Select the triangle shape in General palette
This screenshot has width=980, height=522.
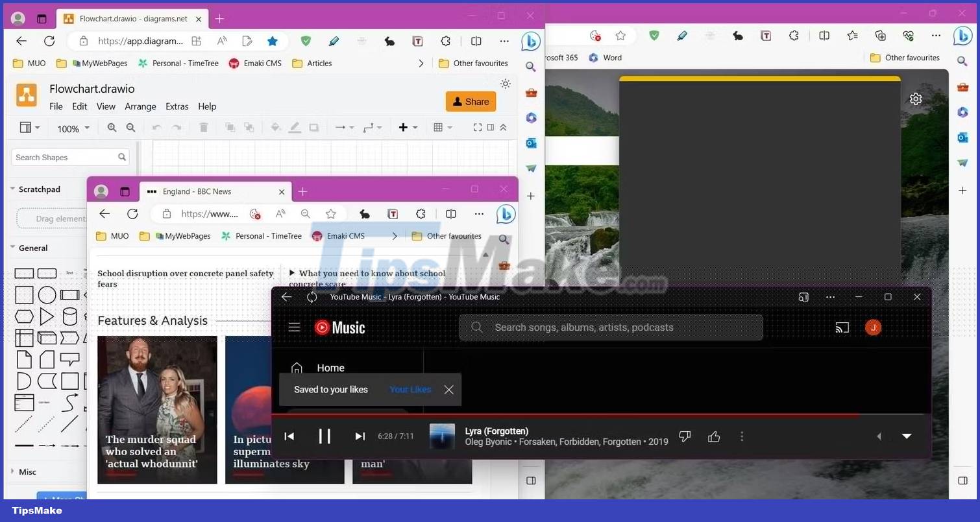pos(47,317)
